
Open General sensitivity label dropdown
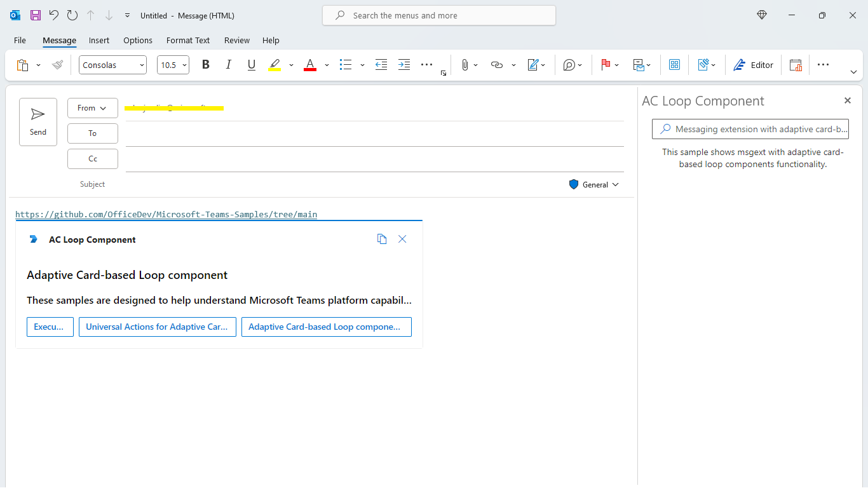click(593, 184)
